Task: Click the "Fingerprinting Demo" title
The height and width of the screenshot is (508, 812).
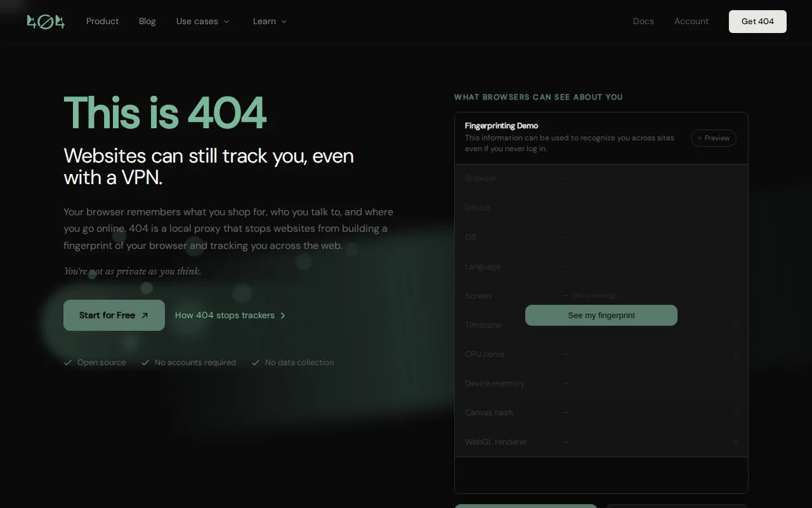Action: pyautogui.click(x=502, y=126)
